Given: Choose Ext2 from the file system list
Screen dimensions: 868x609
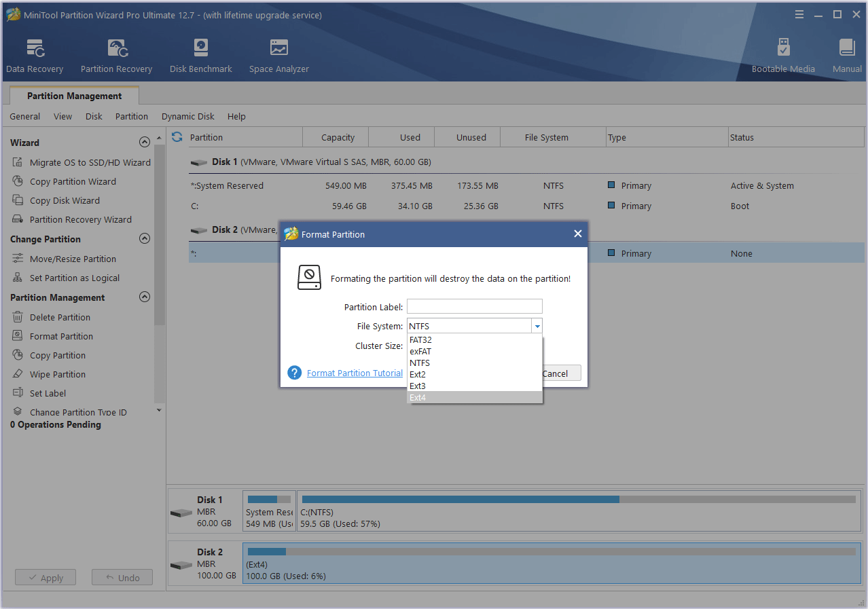Looking at the screenshot, I should click(x=475, y=374).
